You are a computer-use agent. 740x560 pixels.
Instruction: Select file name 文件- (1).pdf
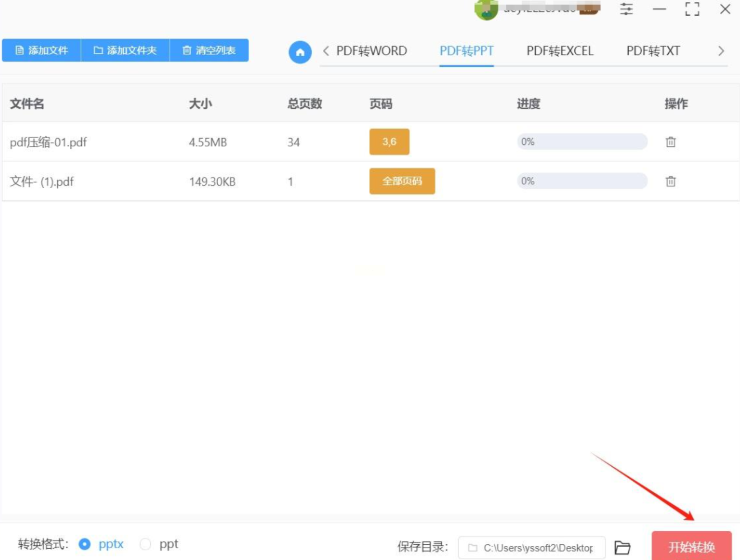coord(42,182)
